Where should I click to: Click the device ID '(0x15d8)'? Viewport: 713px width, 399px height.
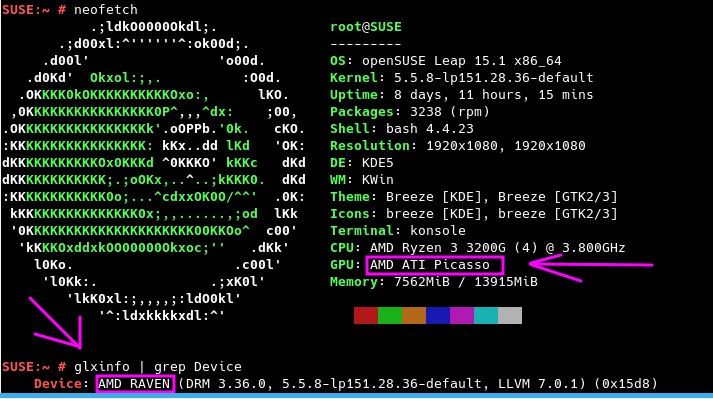625,384
